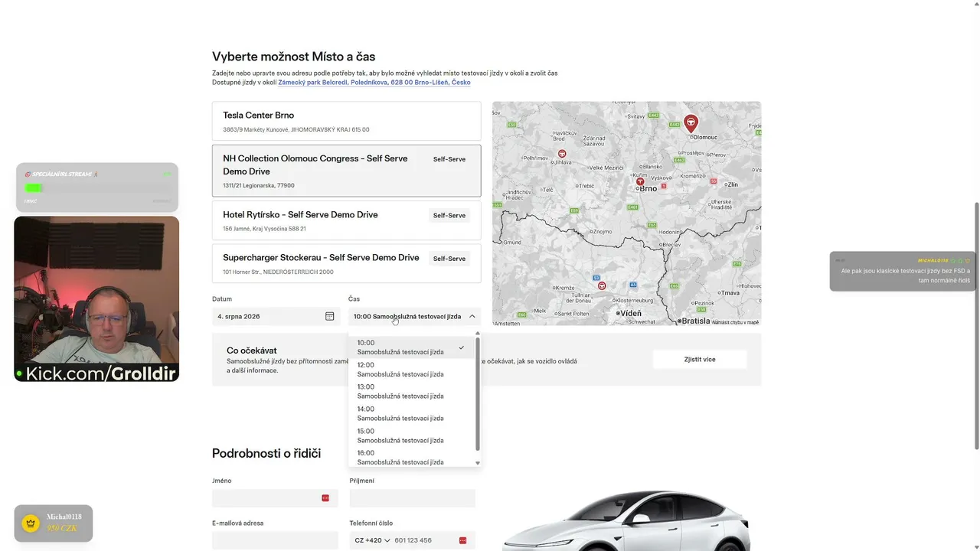
Task: Click the Tesla logo pin at Brno
Action: click(x=640, y=182)
